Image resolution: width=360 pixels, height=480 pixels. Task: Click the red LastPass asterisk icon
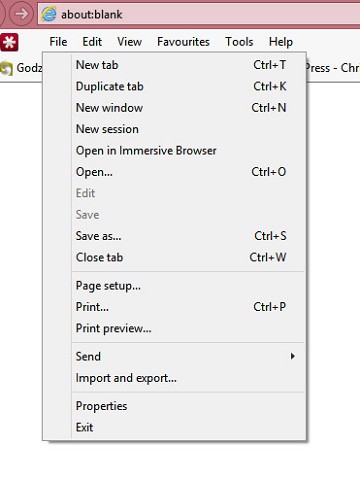[x=9, y=42]
